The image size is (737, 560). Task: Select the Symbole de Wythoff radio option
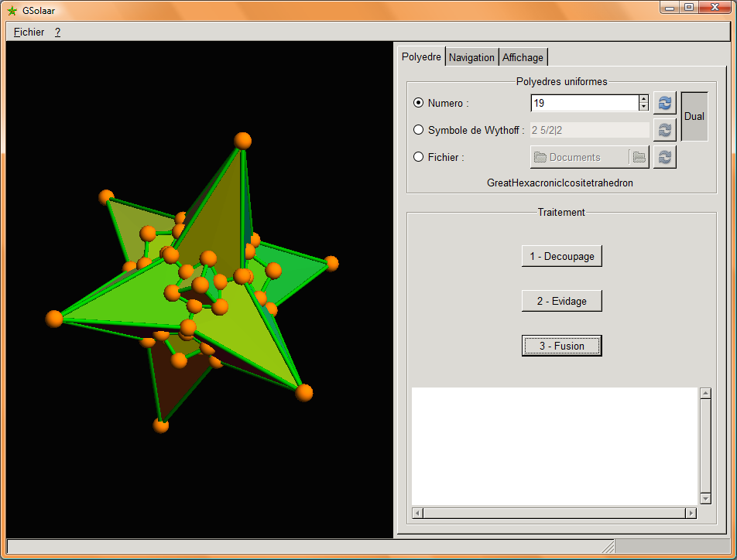[419, 130]
